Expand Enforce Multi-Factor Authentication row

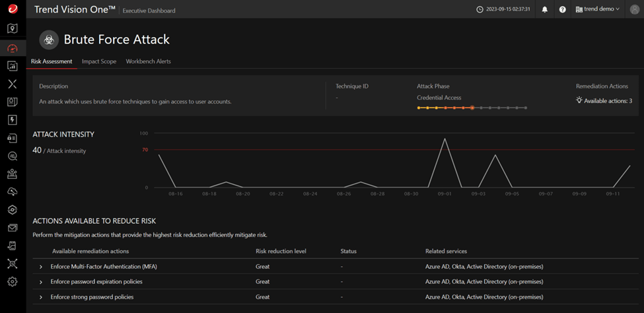tap(41, 267)
